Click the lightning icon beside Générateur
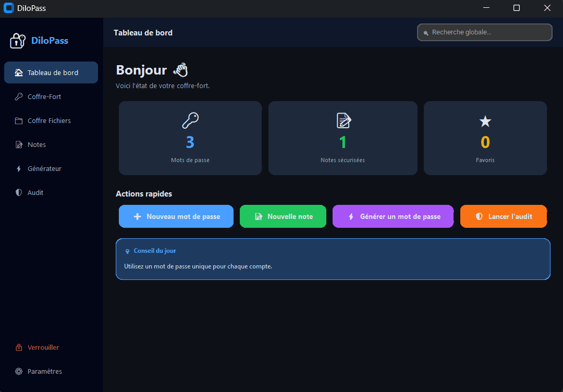 point(19,169)
